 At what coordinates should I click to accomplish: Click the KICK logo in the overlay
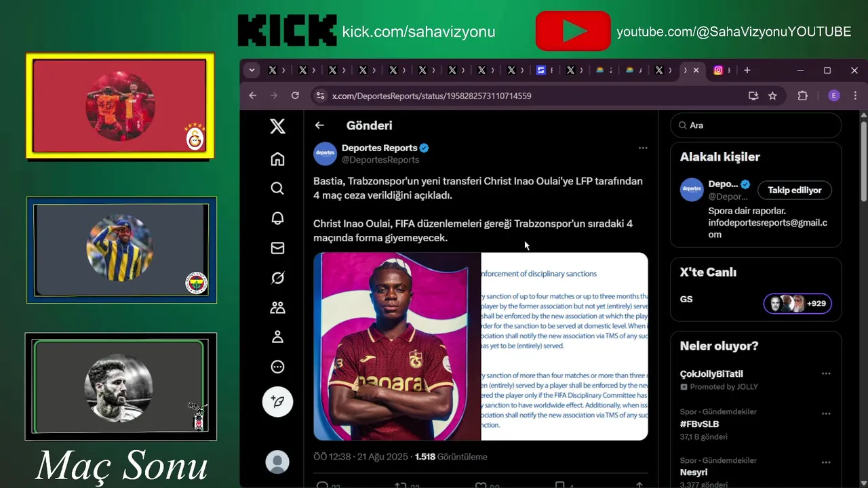(288, 30)
